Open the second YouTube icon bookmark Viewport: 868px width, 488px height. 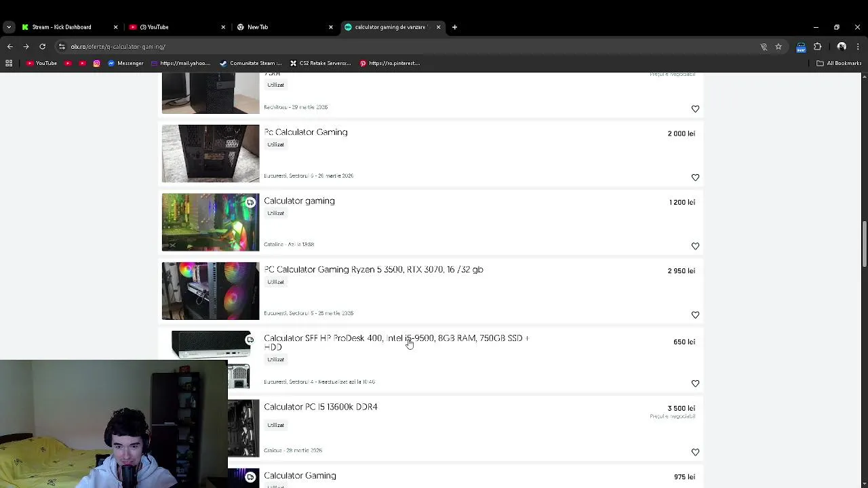point(68,63)
